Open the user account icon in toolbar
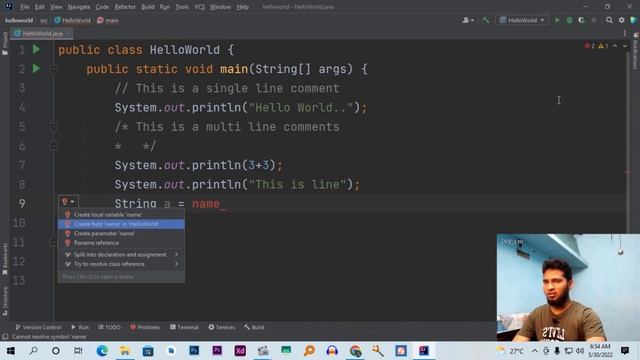This screenshot has width=640, height=360. tap(468, 20)
